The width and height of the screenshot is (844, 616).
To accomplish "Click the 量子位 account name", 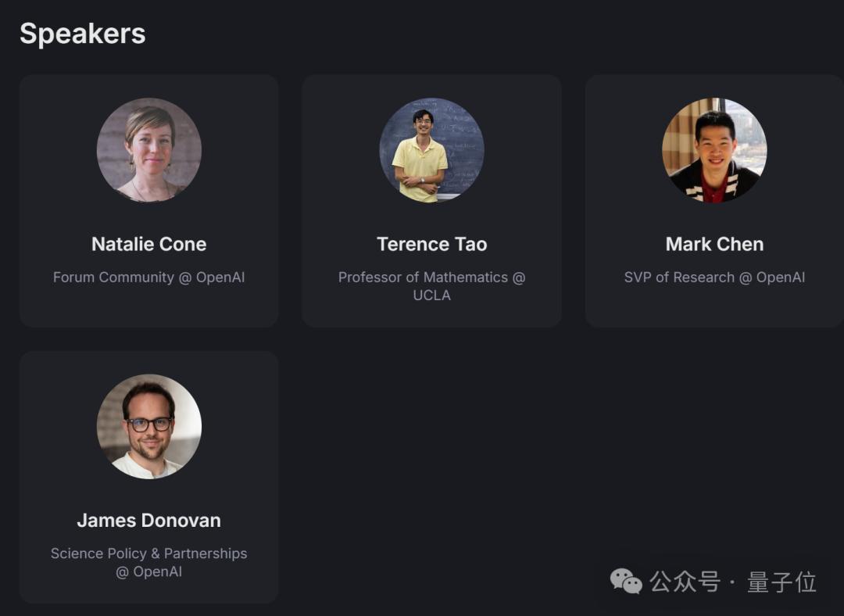I will click(x=781, y=582).
